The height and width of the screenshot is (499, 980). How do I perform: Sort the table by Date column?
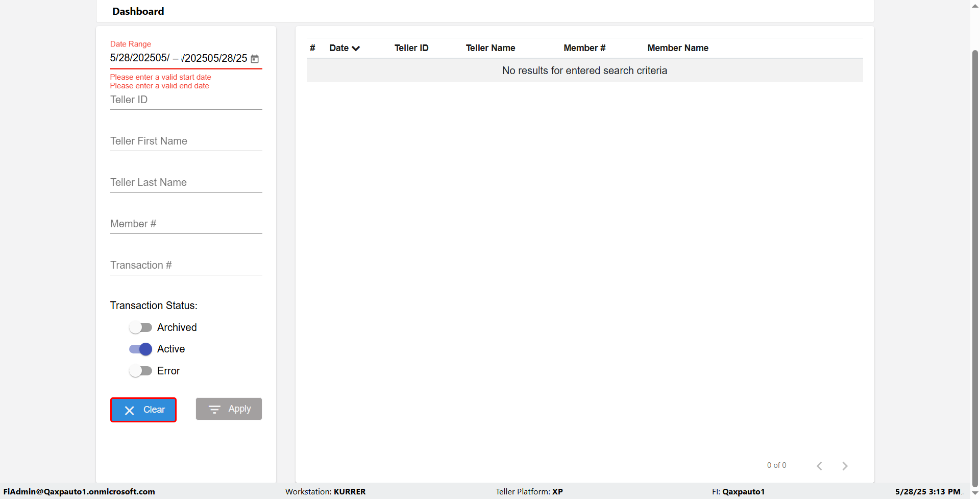tap(345, 48)
